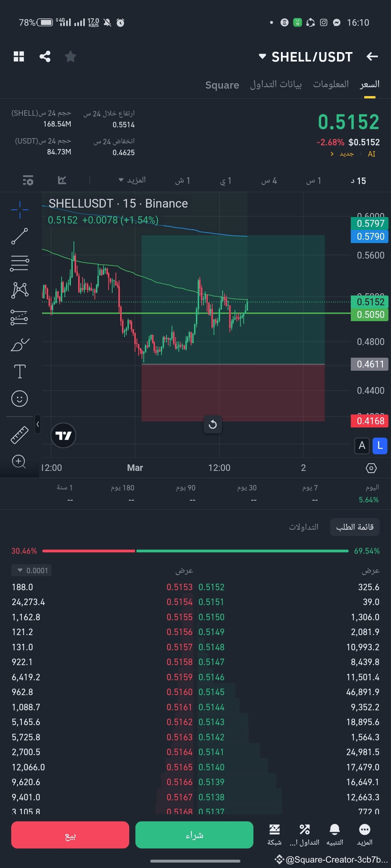Screen dimensions: 391x868
Task: Tap the 0.4168 red stop price label
Action: [x=370, y=421]
